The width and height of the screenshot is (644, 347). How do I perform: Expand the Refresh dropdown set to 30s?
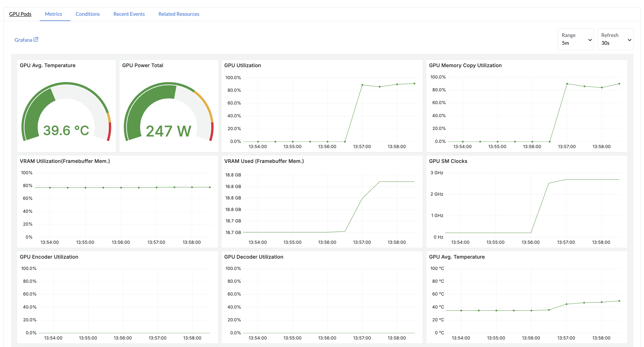[x=615, y=39]
